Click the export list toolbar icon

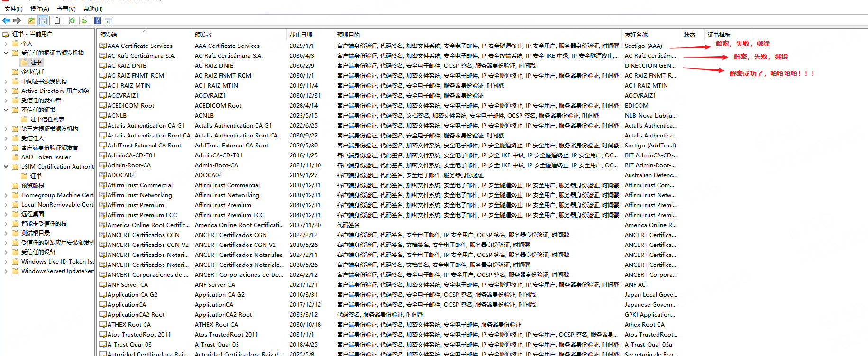click(82, 20)
